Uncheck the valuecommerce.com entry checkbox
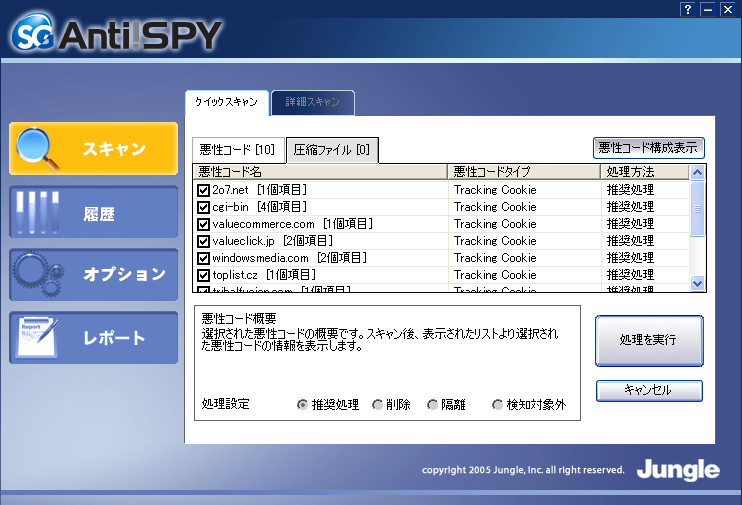Screen dimensions: 742x505 203,224
